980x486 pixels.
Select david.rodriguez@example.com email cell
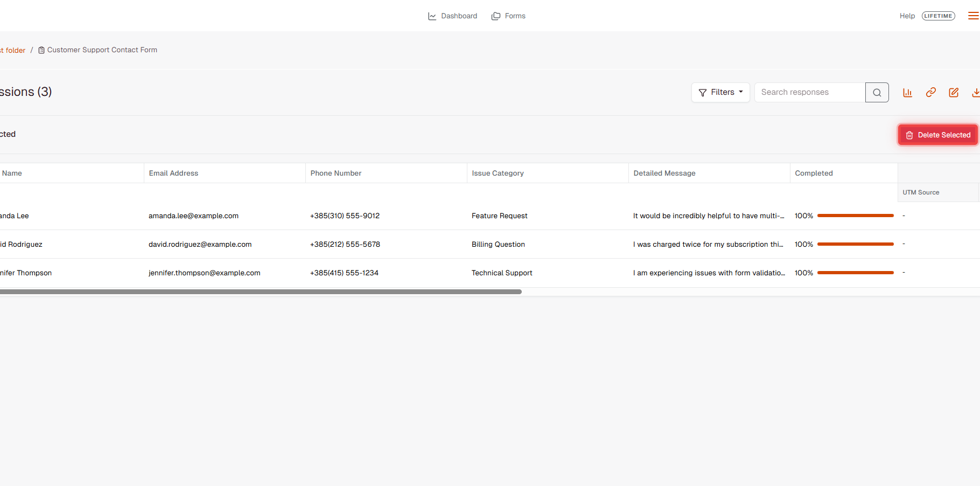tap(200, 245)
